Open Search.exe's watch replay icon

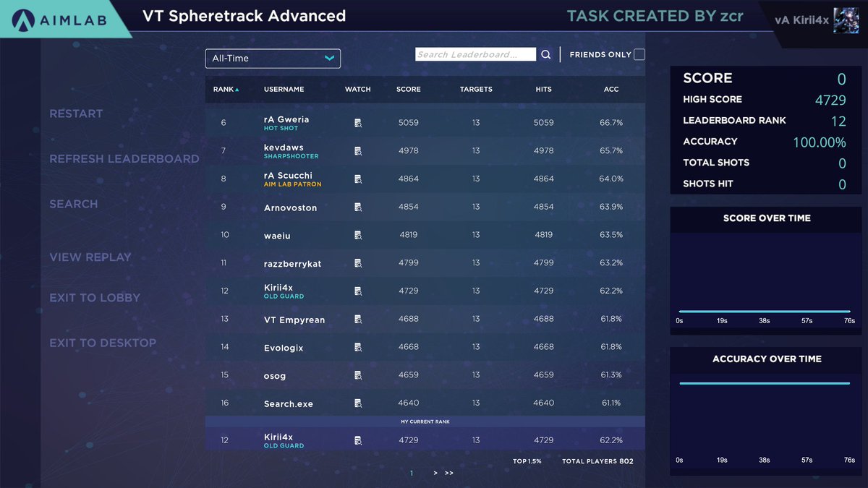[x=358, y=403]
